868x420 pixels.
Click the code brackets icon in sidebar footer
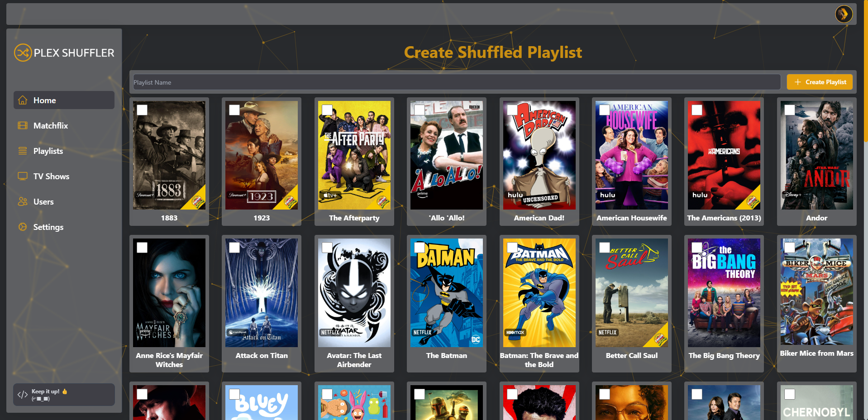point(23,395)
